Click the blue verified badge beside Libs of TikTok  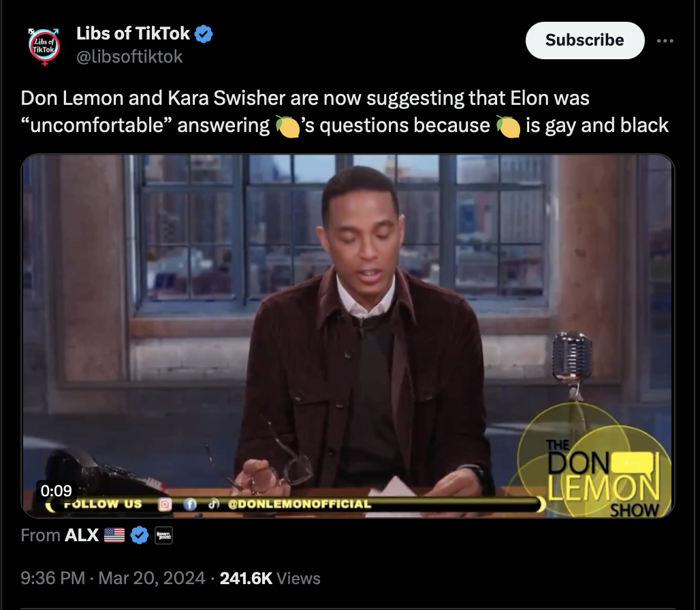(x=204, y=34)
